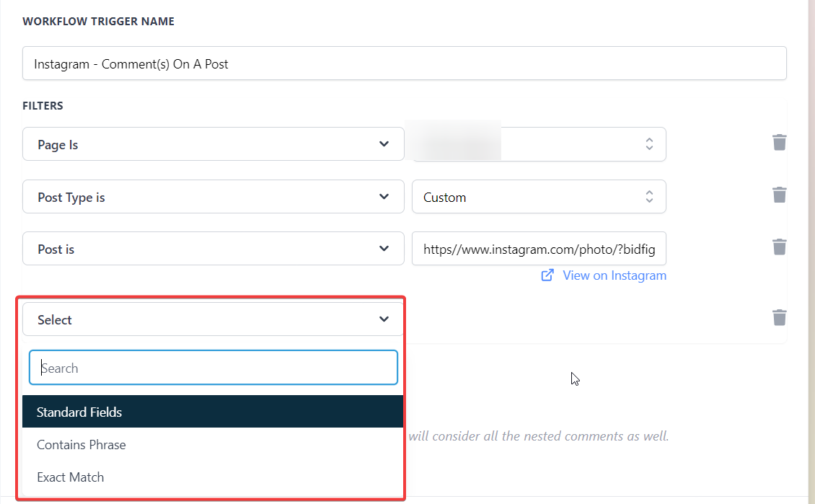Click the chevron on the Select dropdown

coord(384,319)
